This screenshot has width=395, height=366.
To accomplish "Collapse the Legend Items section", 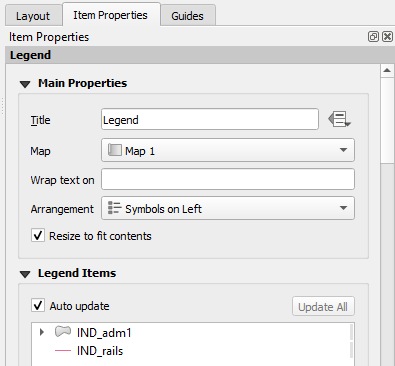I will (25, 274).
